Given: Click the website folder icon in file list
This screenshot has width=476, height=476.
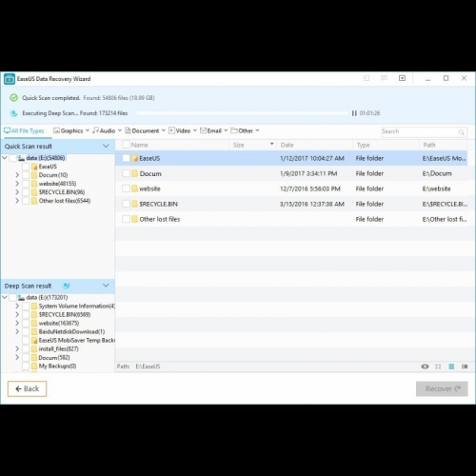Looking at the screenshot, I should click(x=134, y=188).
